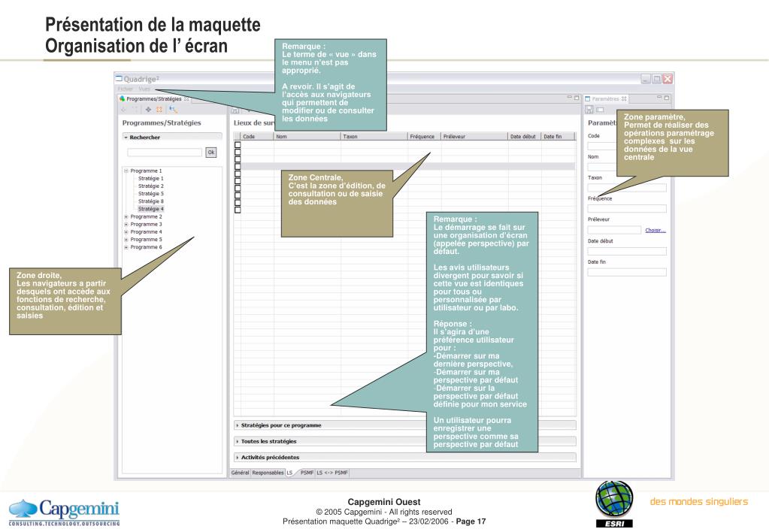769x532 pixels.
Task: Open the Fichier menu
Action: 126,89
